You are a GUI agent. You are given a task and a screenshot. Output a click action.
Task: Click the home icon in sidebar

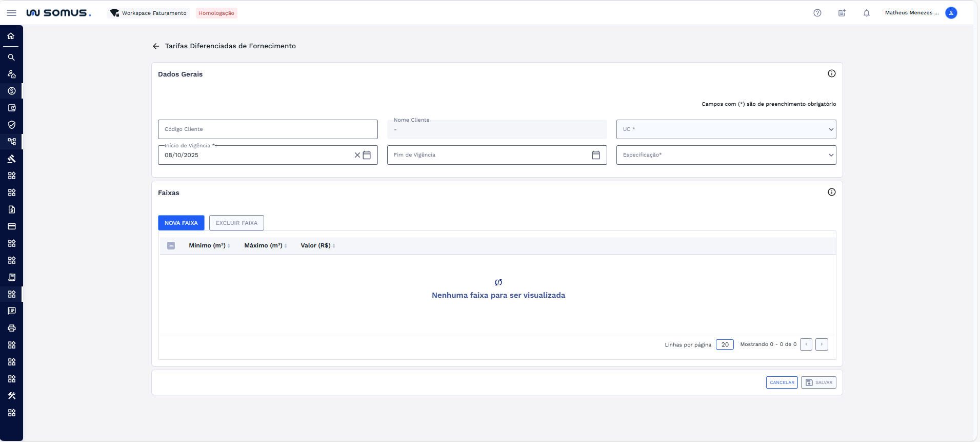pyautogui.click(x=11, y=36)
